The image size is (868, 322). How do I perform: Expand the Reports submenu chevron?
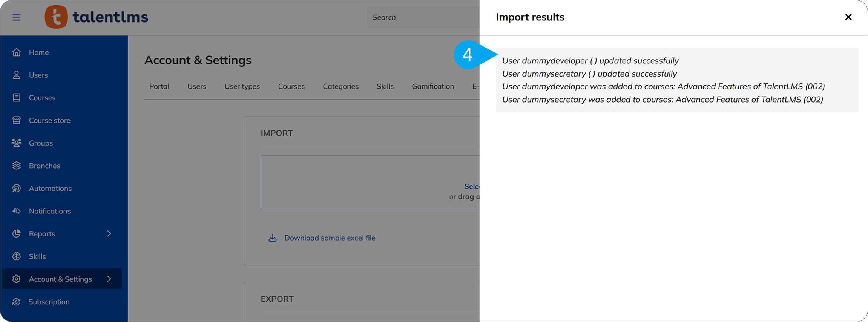[109, 234]
